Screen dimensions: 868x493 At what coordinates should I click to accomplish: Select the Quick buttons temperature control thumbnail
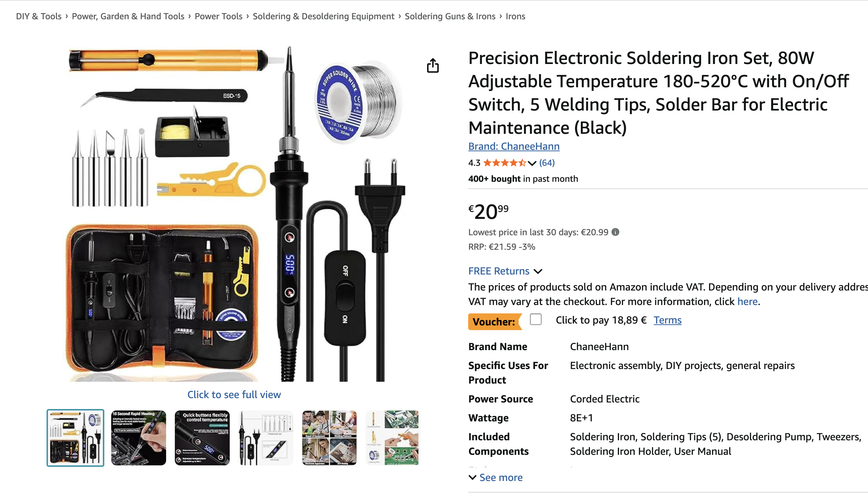point(202,438)
